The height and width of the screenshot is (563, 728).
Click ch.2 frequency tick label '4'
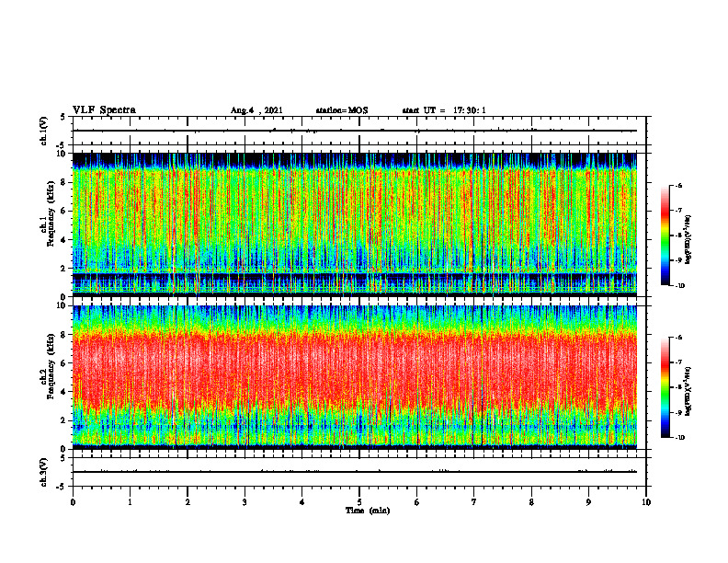[x=64, y=392]
